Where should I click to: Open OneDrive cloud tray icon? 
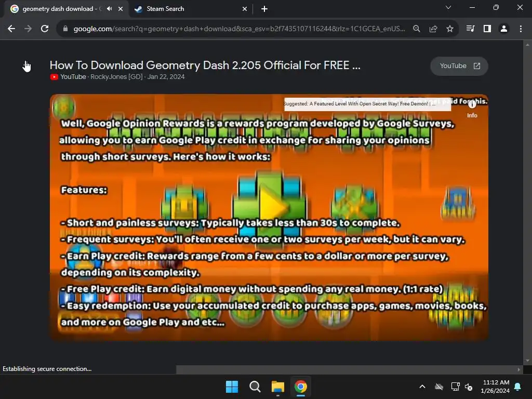click(x=439, y=387)
